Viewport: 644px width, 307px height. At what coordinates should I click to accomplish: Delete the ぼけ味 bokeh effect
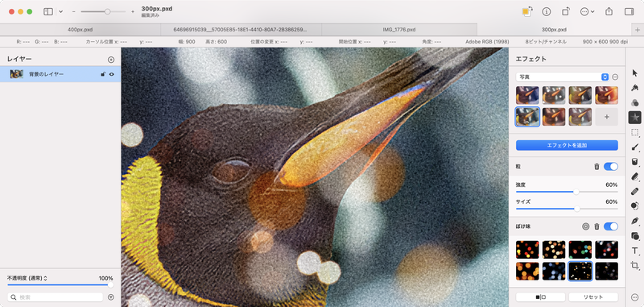tap(597, 226)
